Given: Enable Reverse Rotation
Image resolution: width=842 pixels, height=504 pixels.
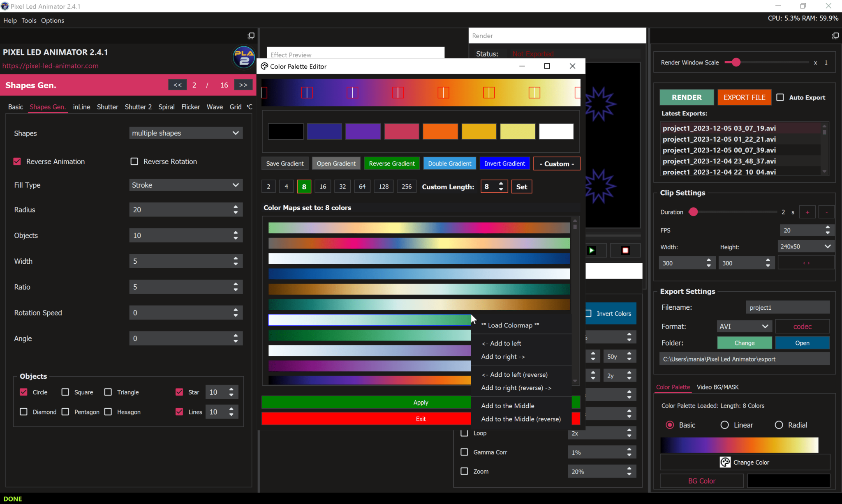Looking at the screenshot, I should click(134, 161).
